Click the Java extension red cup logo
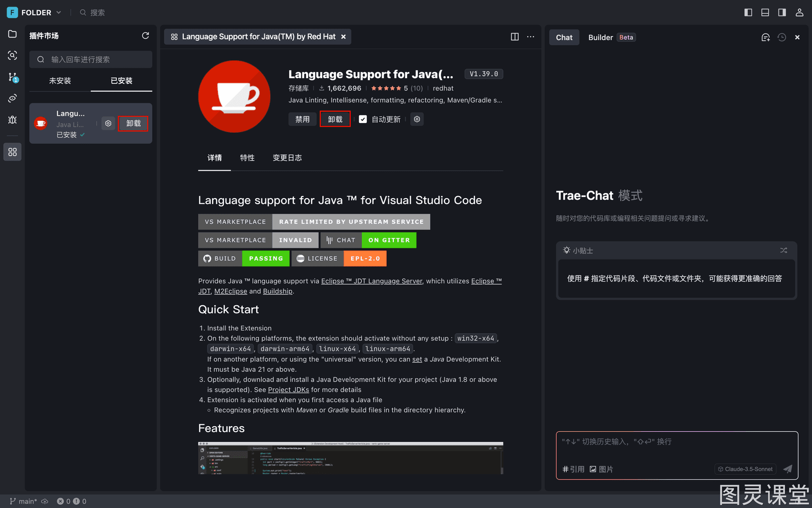The image size is (812, 508). coord(234,97)
